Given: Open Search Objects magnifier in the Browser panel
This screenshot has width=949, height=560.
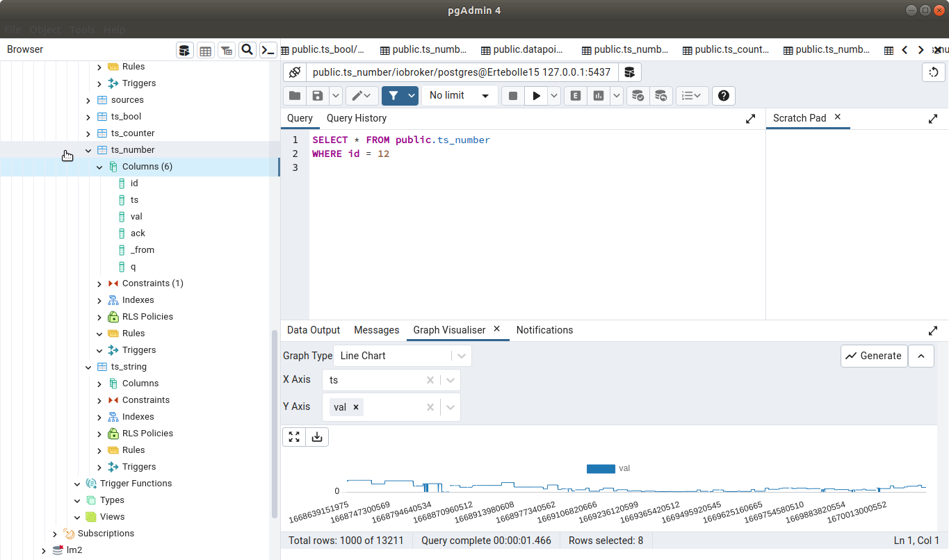Looking at the screenshot, I should coord(247,50).
